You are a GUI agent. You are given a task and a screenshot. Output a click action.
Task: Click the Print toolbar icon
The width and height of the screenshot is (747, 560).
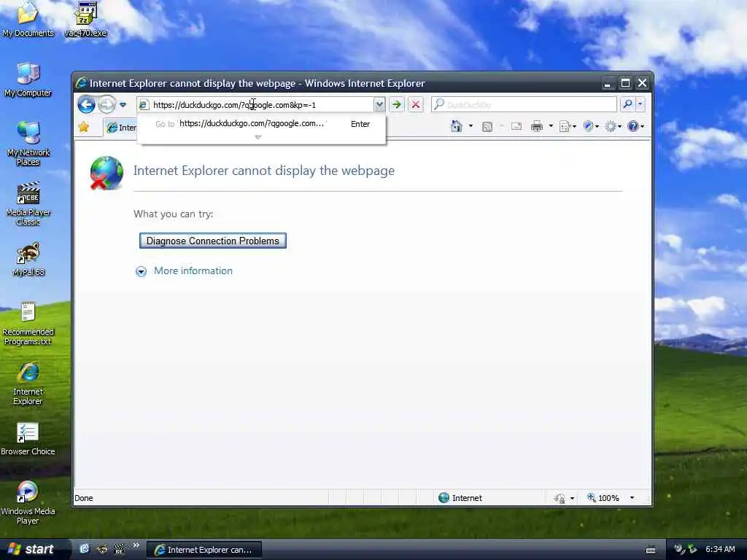pyautogui.click(x=536, y=126)
